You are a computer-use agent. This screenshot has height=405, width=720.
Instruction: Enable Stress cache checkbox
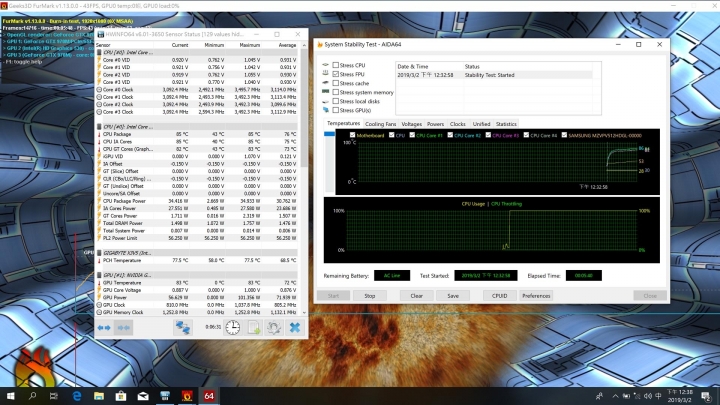(336, 83)
